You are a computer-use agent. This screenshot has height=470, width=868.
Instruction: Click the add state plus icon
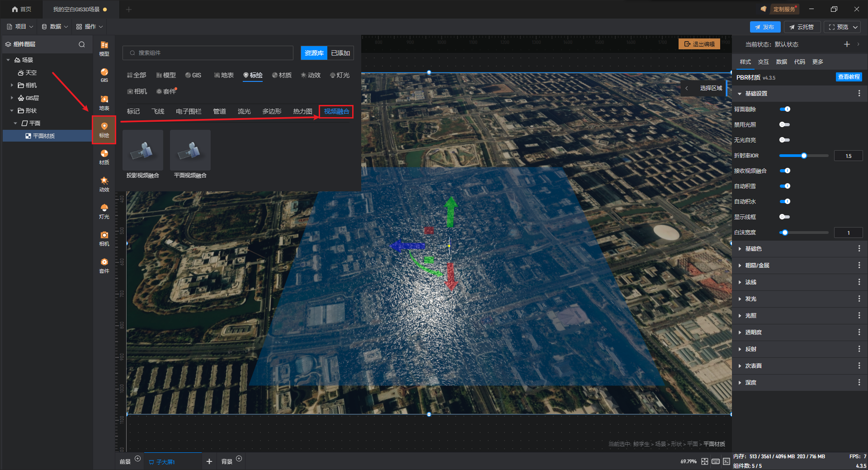847,44
